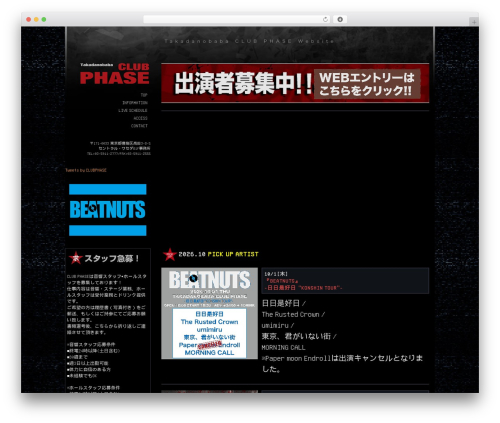Click the red star beside スタッフ急募
500x423 pixels.
[x=76, y=258]
